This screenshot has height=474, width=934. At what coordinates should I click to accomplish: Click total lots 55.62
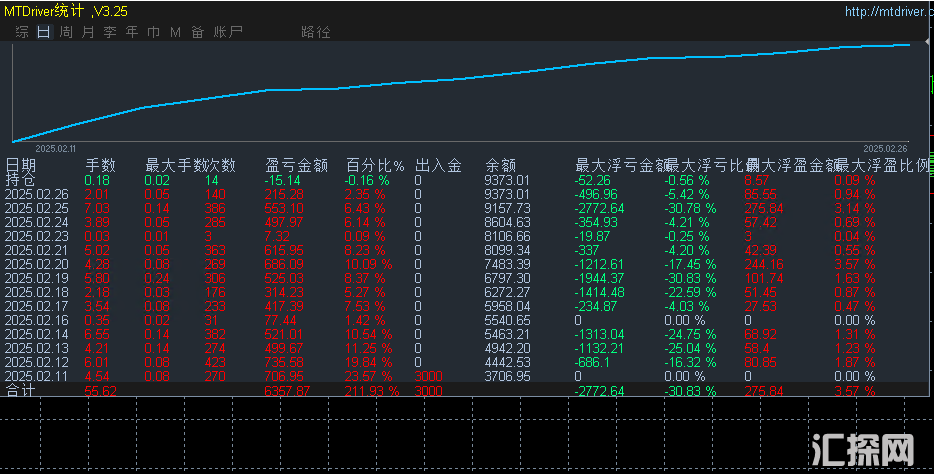click(101, 391)
